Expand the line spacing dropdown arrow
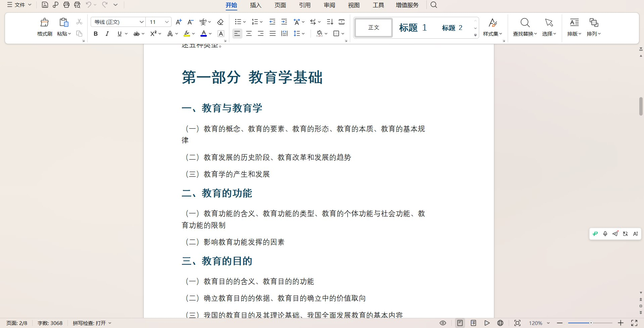This screenshot has width=644, height=328. click(303, 34)
